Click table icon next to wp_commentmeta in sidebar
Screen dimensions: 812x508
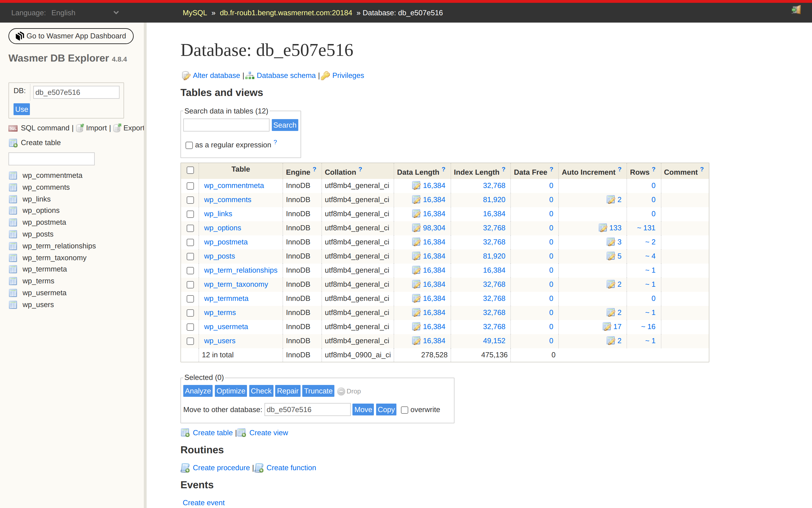coord(13,176)
